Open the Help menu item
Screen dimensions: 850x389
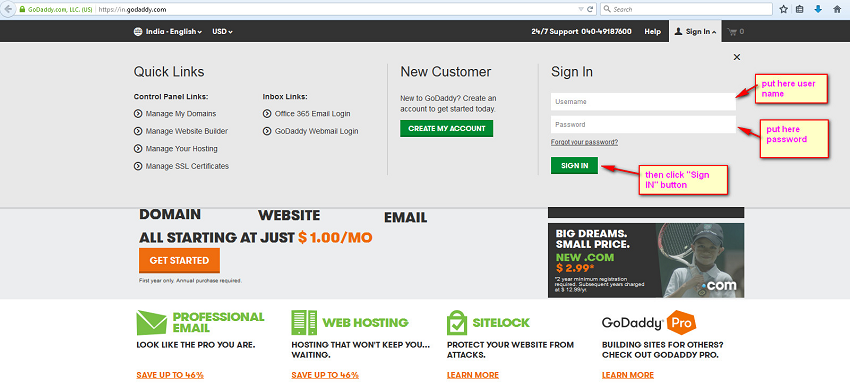652,31
